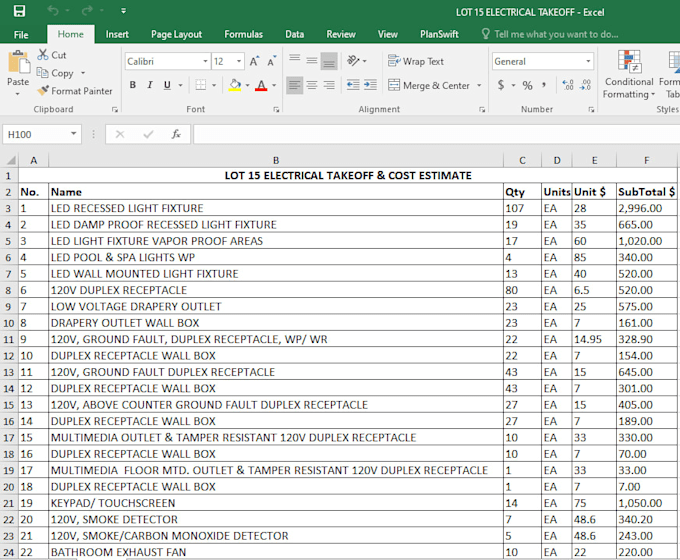The height and width of the screenshot is (560, 680).
Task: Open Alignment dialog launcher
Action: pyautogui.click(x=482, y=110)
